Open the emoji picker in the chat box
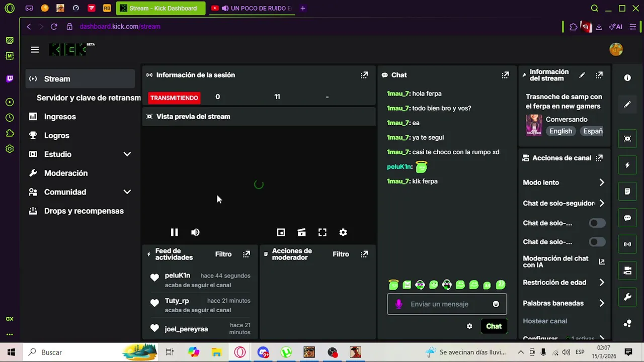This screenshot has width=644, height=362. (x=496, y=304)
